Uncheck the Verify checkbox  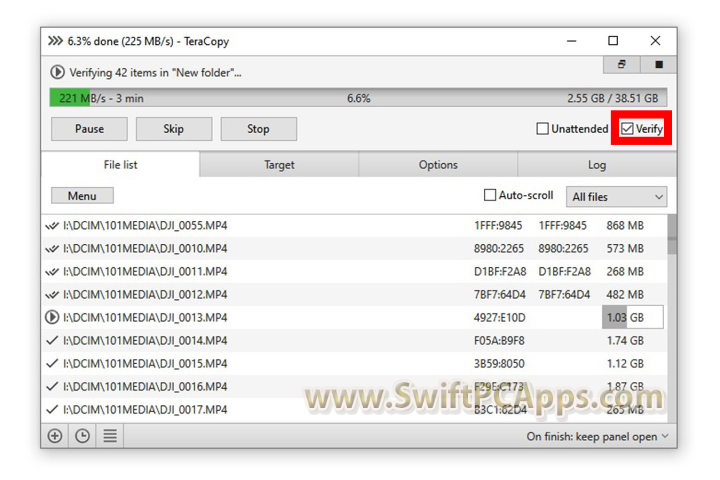(627, 129)
